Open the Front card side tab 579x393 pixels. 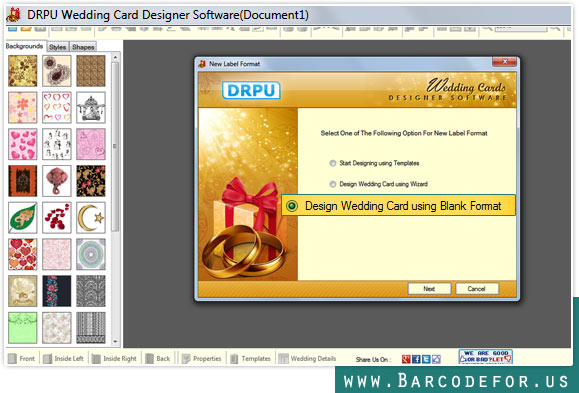click(22, 358)
